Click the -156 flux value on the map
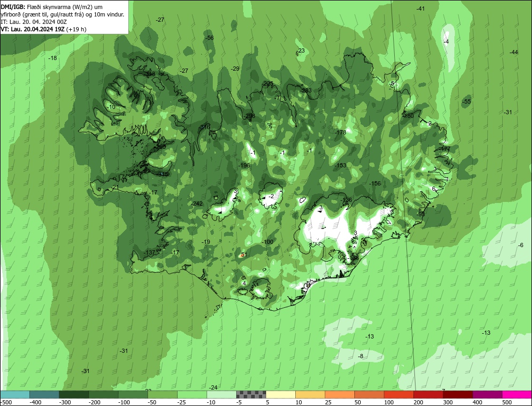Image resolution: width=532 pixels, height=406 pixels. (375, 183)
